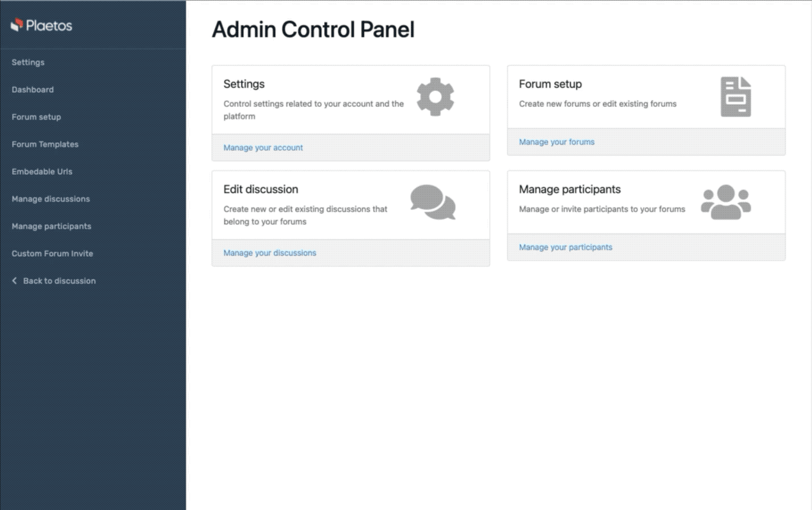Select Forum setup in the sidebar
812x510 pixels.
(x=36, y=117)
